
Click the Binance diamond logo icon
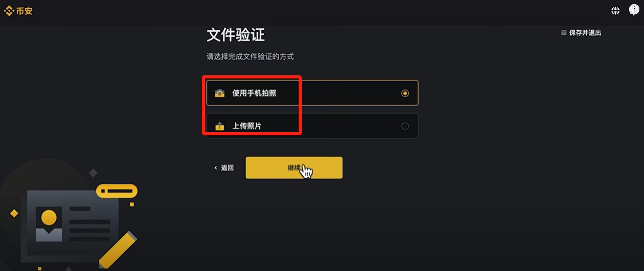pyautogui.click(x=9, y=11)
